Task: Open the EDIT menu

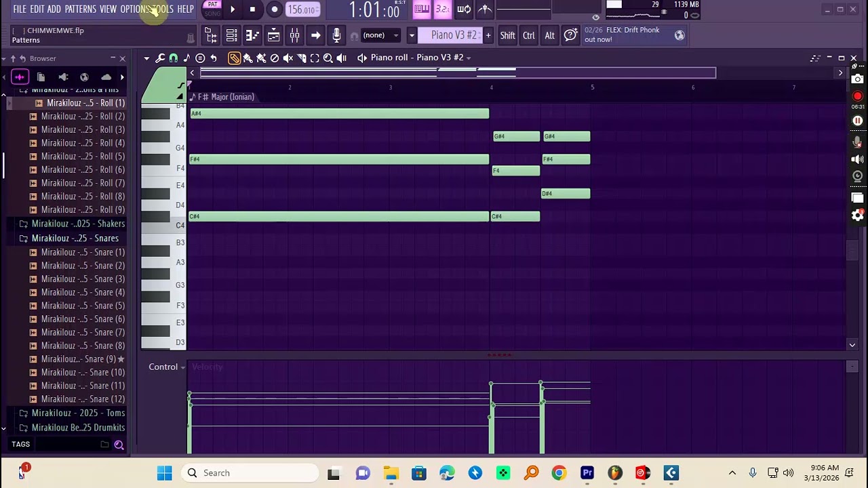Action: click(x=37, y=9)
